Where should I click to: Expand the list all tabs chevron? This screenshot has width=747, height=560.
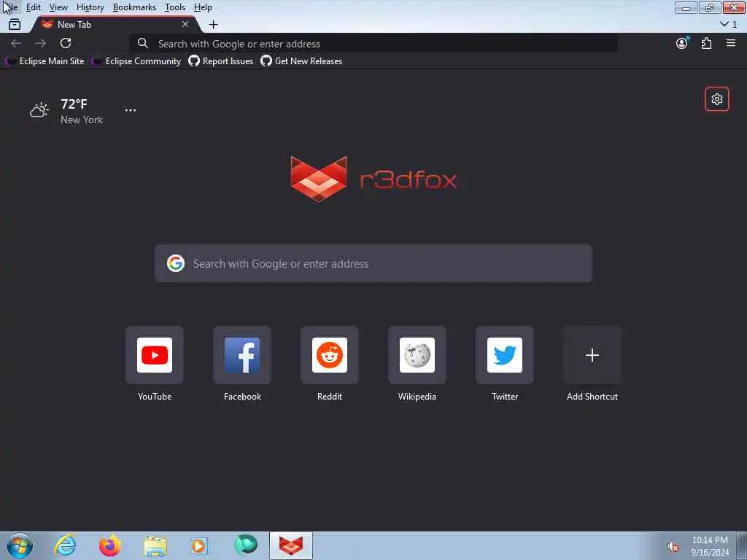(x=729, y=24)
